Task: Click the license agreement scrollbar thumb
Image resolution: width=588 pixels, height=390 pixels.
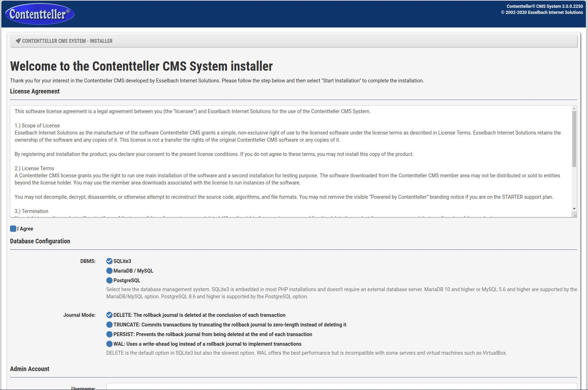Action: tap(574, 139)
